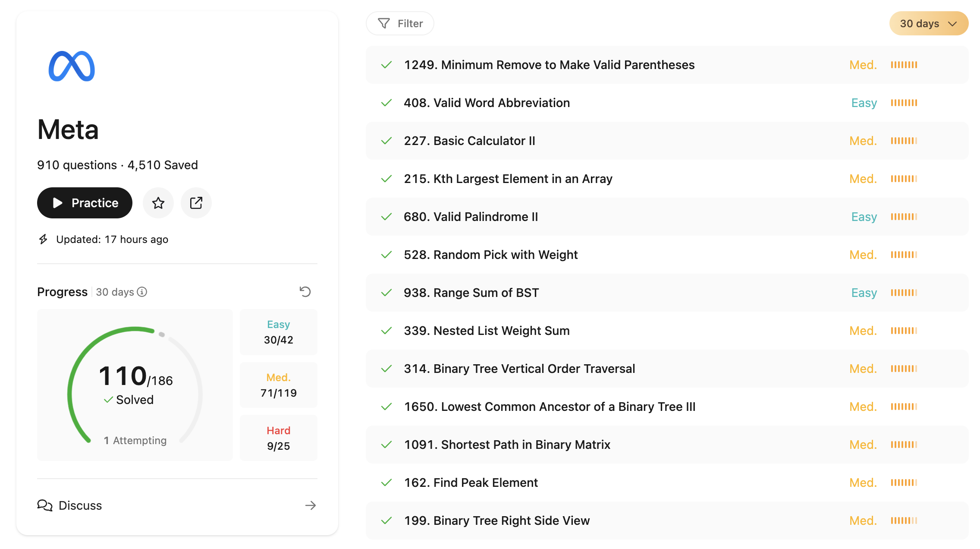Open the share external link icon
The image size is (980, 549).
point(196,203)
